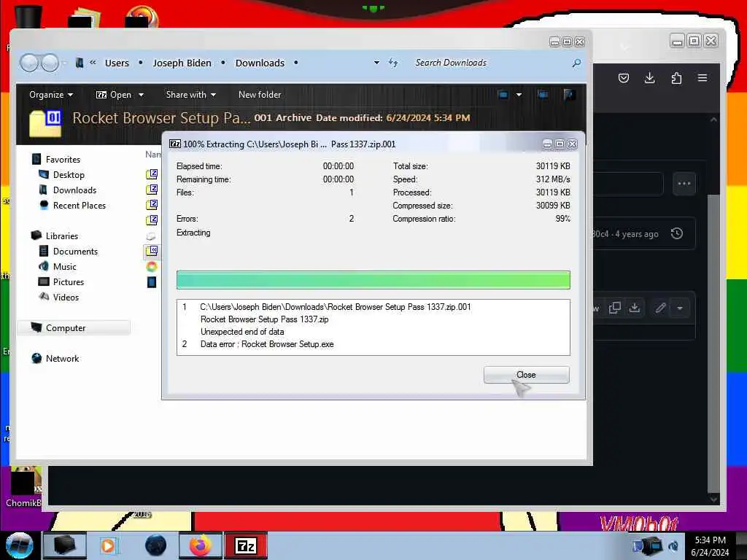Screen dimensions: 747x560
Task: Click copy raw file icon on page
Action: [614, 308]
